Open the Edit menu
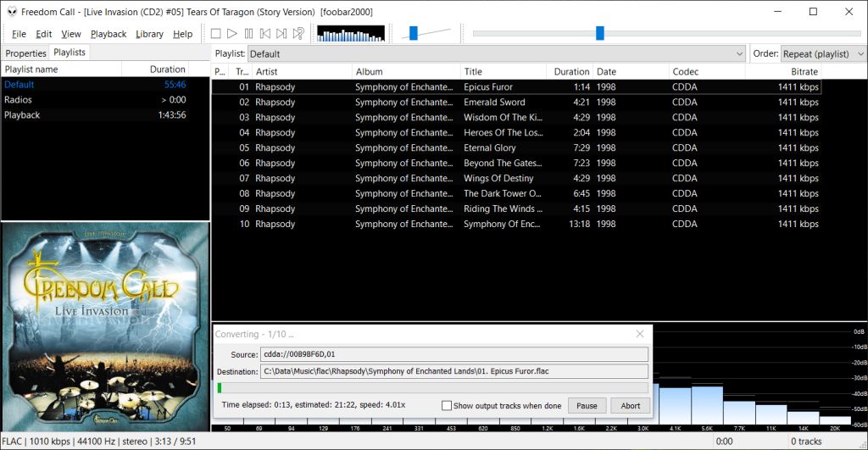868x450 pixels. pyautogui.click(x=44, y=34)
